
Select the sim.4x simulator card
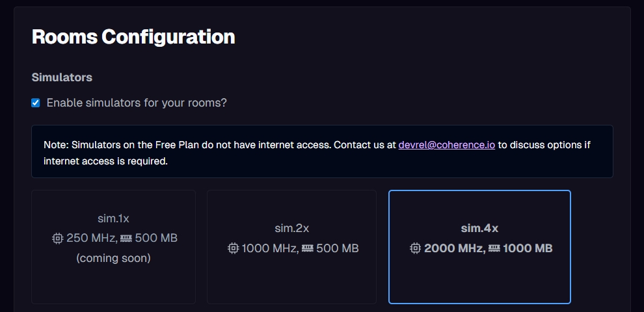479,246
